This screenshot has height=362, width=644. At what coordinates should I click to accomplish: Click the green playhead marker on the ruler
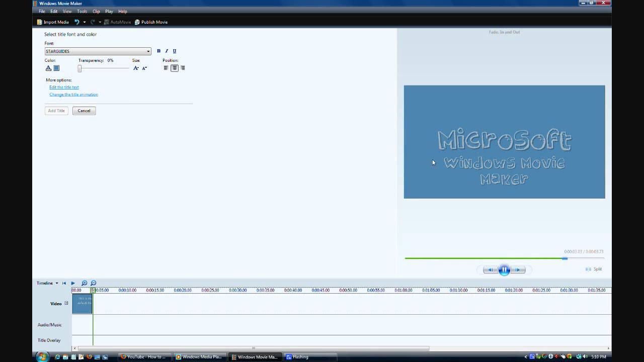pos(93,290)
